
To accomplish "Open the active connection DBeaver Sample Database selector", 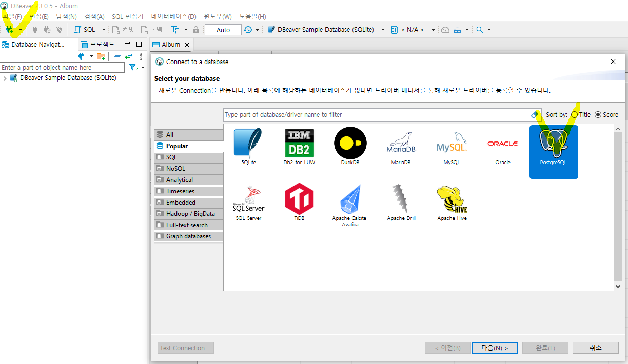I will click(326, 30).
